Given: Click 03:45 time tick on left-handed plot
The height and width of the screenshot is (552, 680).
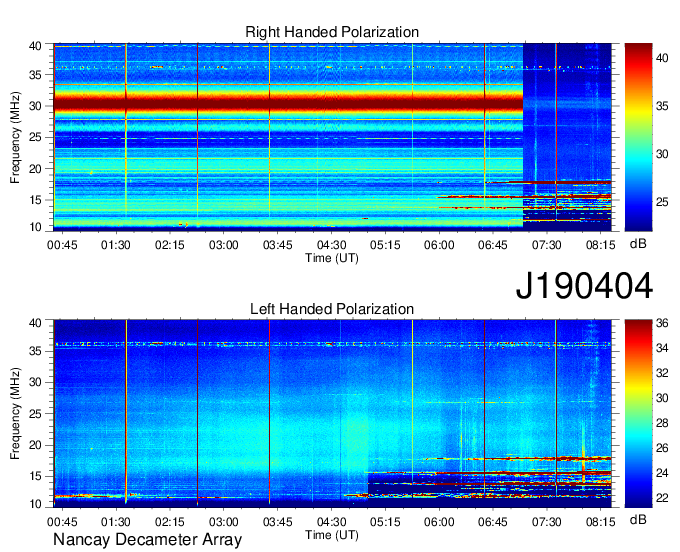Looking at the screenshot, I should pos(278,522).
